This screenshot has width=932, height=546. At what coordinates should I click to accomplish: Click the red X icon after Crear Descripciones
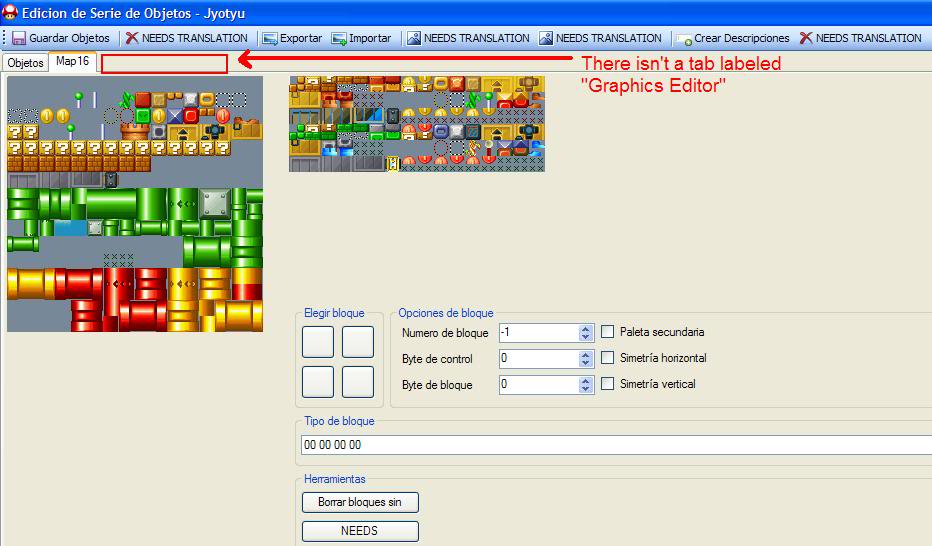point(805,38)
